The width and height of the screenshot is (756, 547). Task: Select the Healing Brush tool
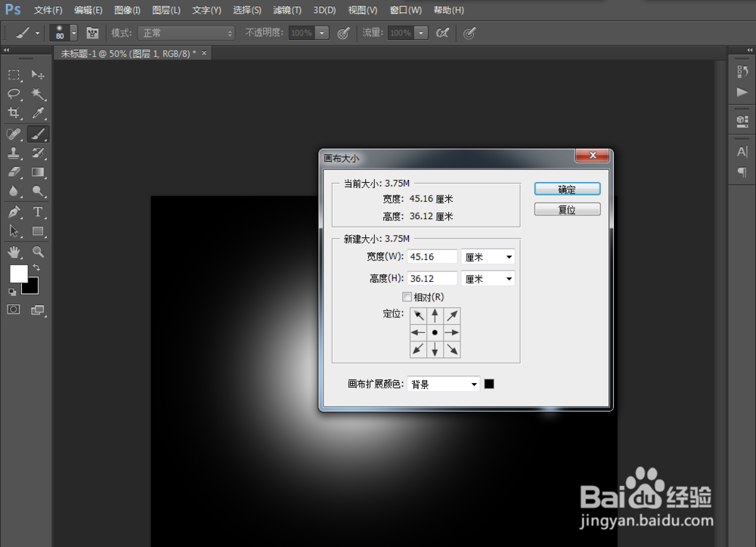[x=14, y=134]
